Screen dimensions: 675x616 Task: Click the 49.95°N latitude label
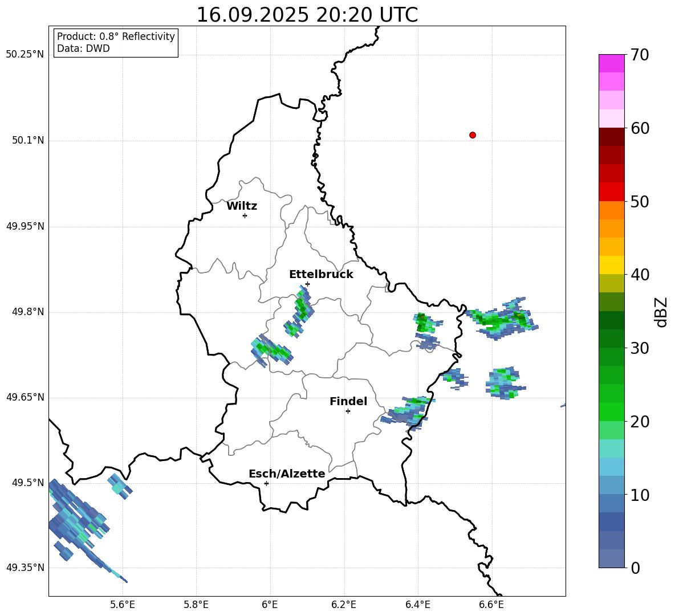(x=25, y=226)
